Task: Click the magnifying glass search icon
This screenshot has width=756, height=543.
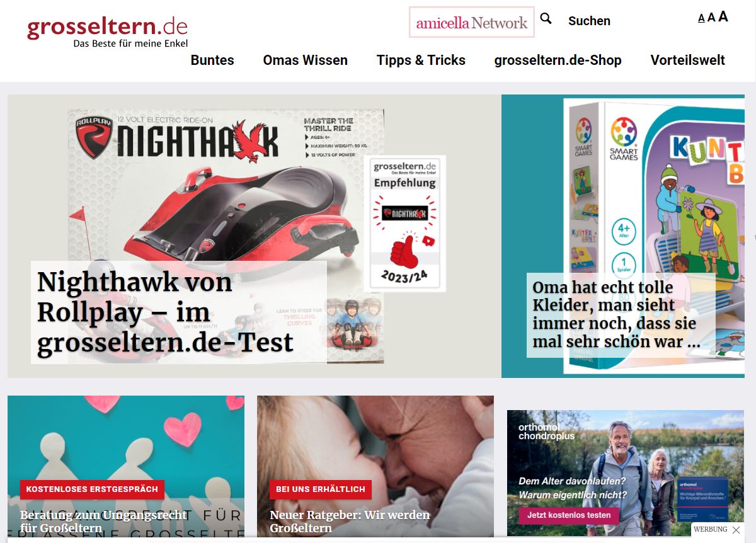Action: coord(546,19)
